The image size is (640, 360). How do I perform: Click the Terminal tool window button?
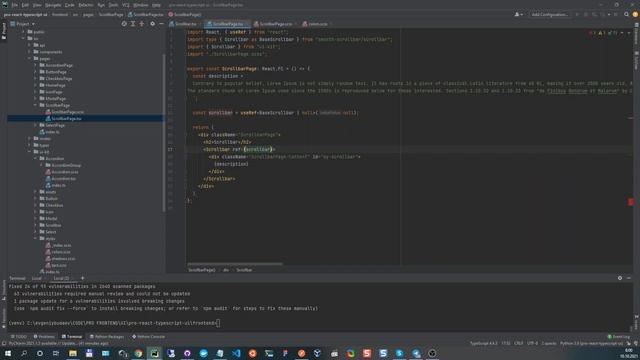[72, 337]
